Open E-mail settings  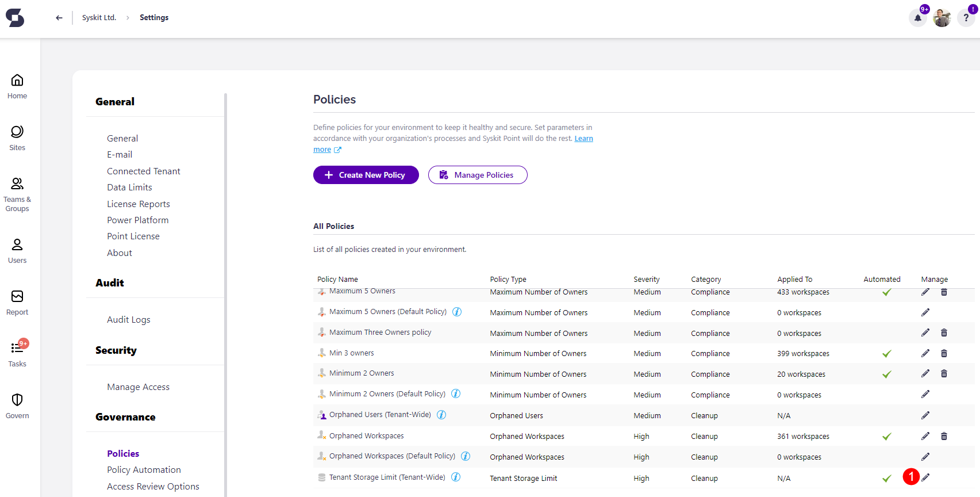120,155
